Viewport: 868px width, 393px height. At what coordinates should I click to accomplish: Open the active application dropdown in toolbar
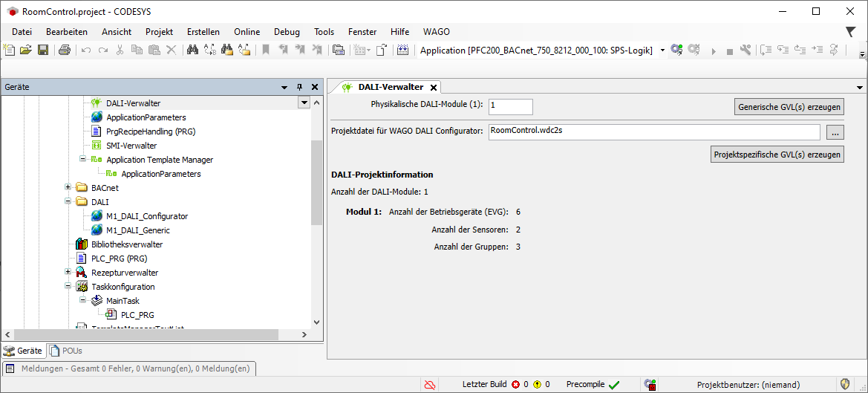click(662, 51)
